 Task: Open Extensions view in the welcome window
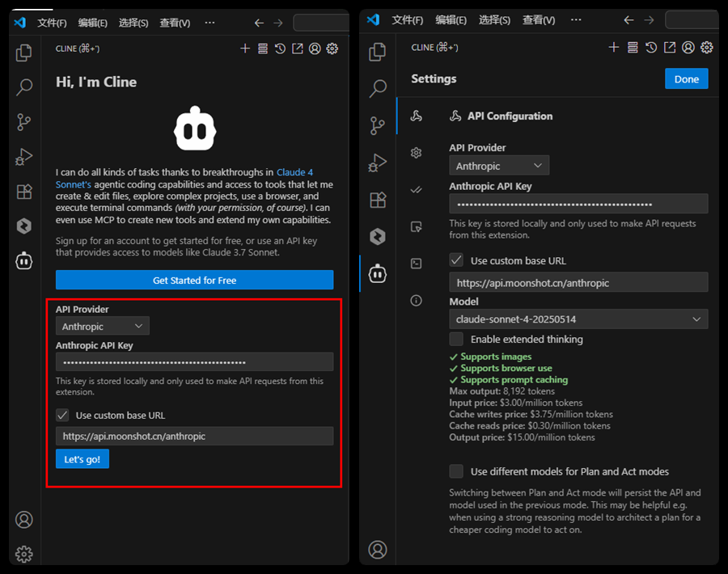pyautogui.click(x=24, y=191)
